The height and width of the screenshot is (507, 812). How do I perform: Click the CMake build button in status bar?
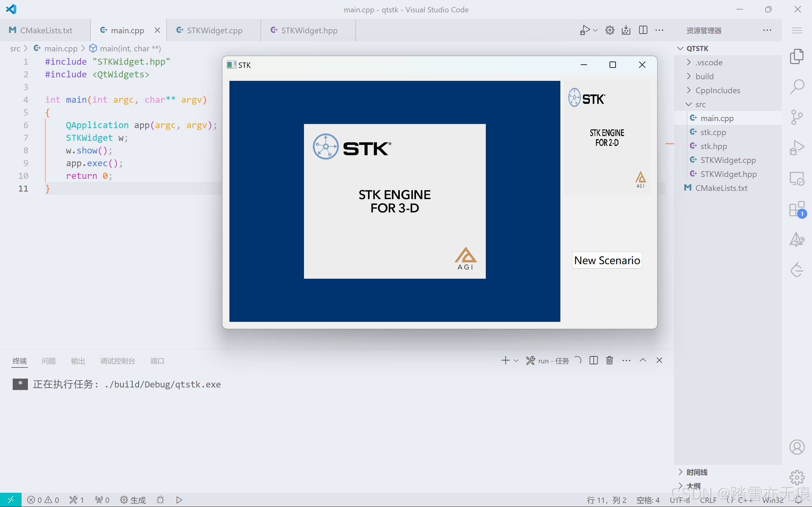133,500
